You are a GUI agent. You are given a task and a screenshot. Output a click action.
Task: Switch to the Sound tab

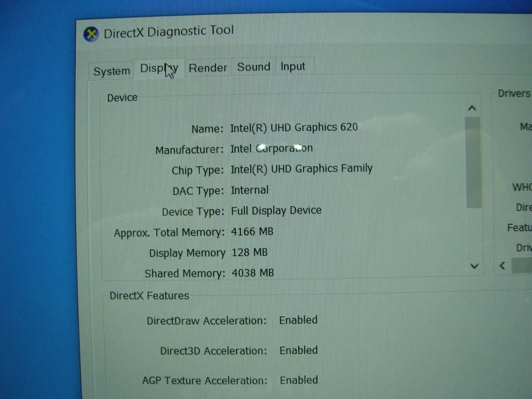[254, 67]
